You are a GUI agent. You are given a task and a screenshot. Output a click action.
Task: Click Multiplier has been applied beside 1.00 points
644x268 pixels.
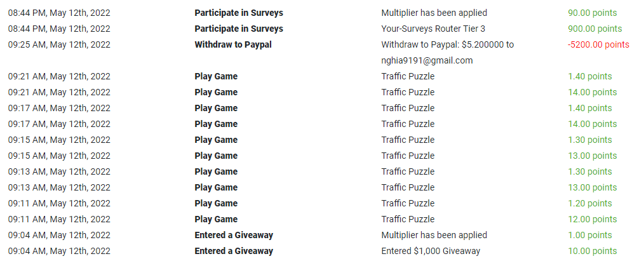click(434, 235)
